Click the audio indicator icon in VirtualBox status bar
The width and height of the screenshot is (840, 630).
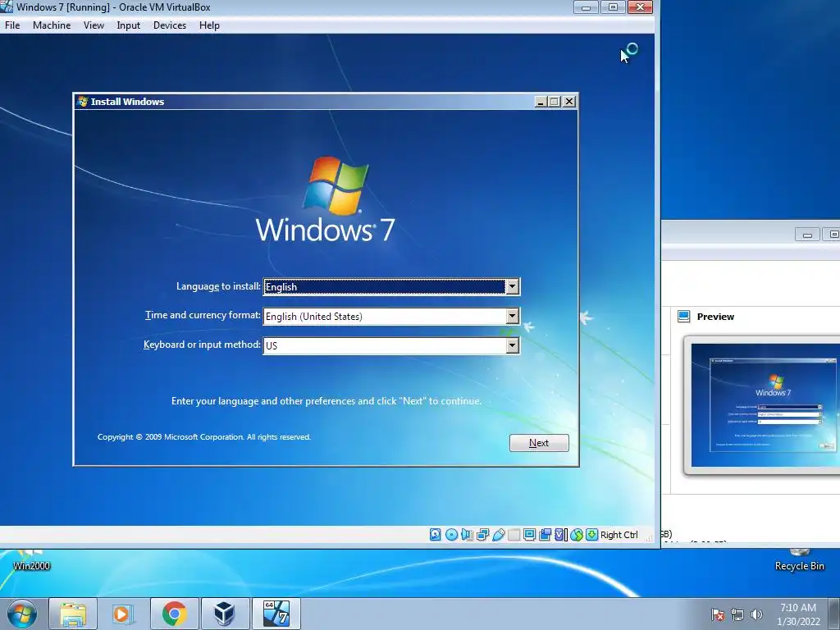pos(467,535)
